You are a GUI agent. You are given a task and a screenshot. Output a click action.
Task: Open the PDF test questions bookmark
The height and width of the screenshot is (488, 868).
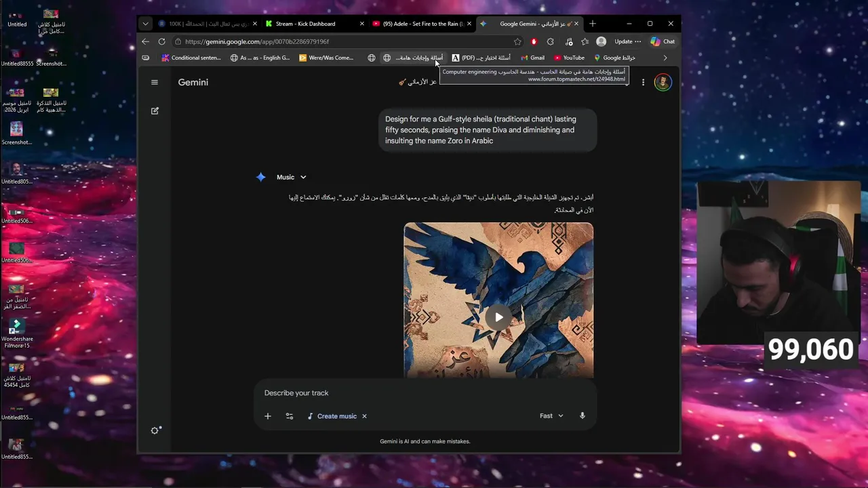pyautogui.click(x=481, y=58)
